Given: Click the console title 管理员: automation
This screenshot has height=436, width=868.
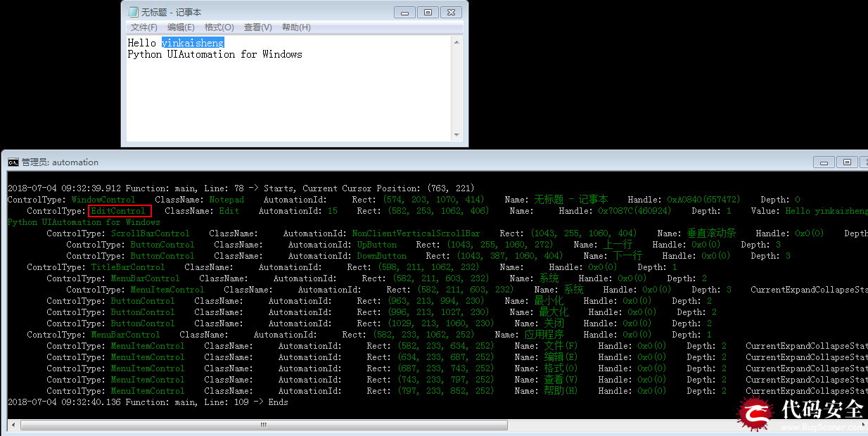Looking at the screenshot, I should pos(60,162).
